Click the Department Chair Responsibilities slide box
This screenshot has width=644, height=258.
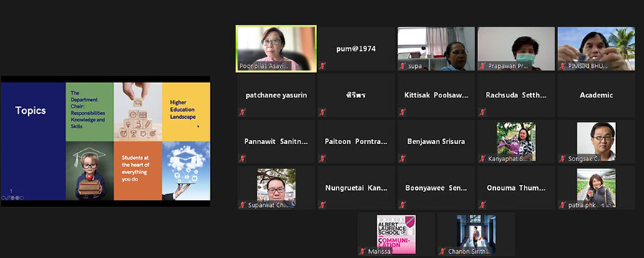pyautogui.click(x=89, y=112)
